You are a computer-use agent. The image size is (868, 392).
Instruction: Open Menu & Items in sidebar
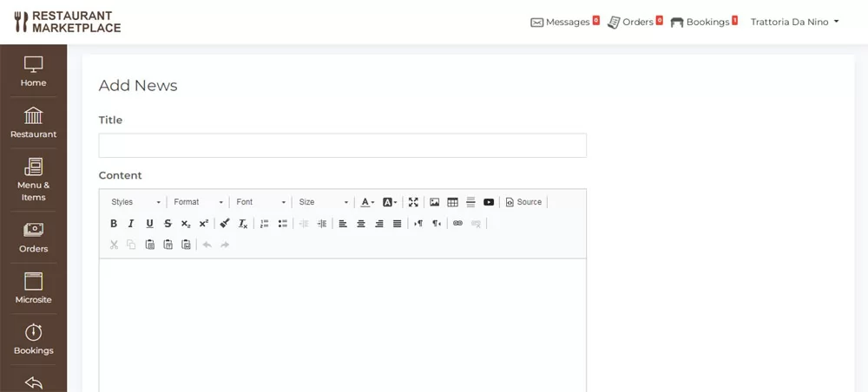33,180
